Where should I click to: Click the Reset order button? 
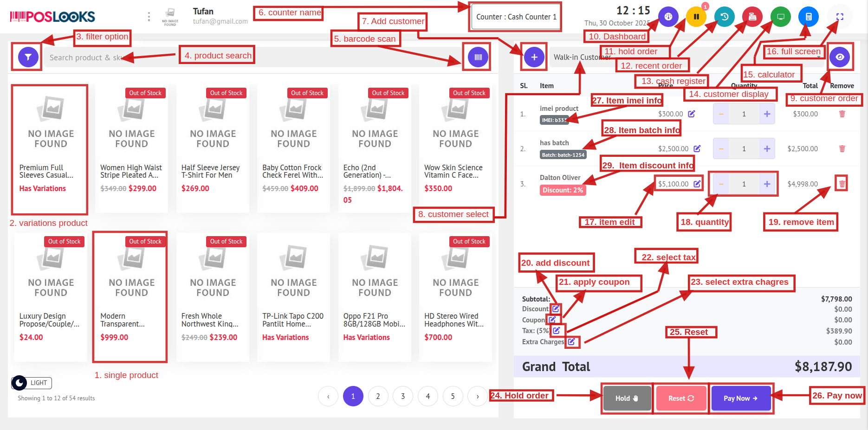point(680,398)
